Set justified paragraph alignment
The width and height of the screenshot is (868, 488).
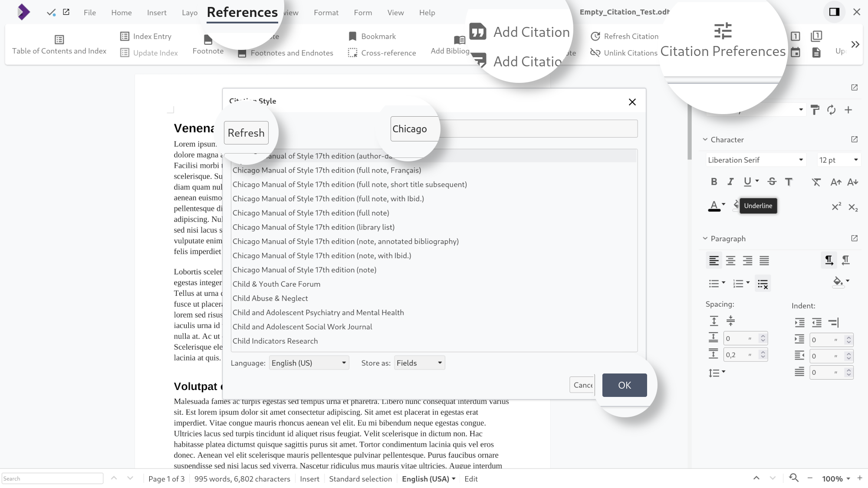(x=764, y=261)
